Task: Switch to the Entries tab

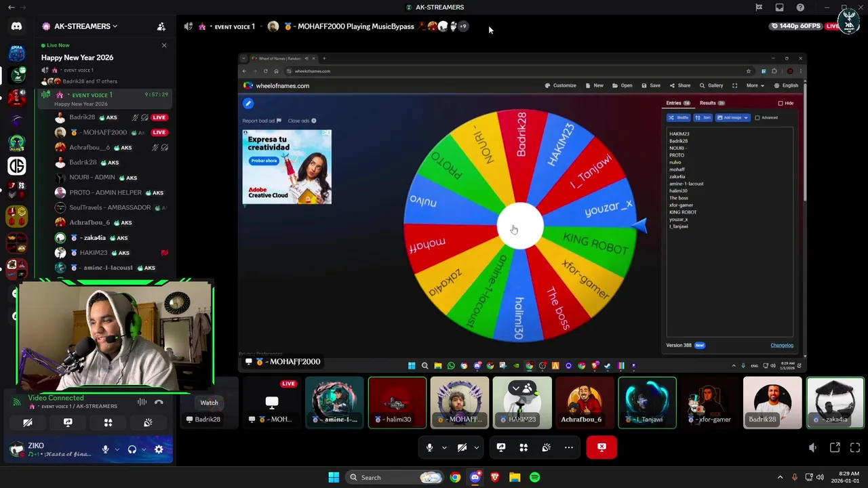Action: (677, 103)
